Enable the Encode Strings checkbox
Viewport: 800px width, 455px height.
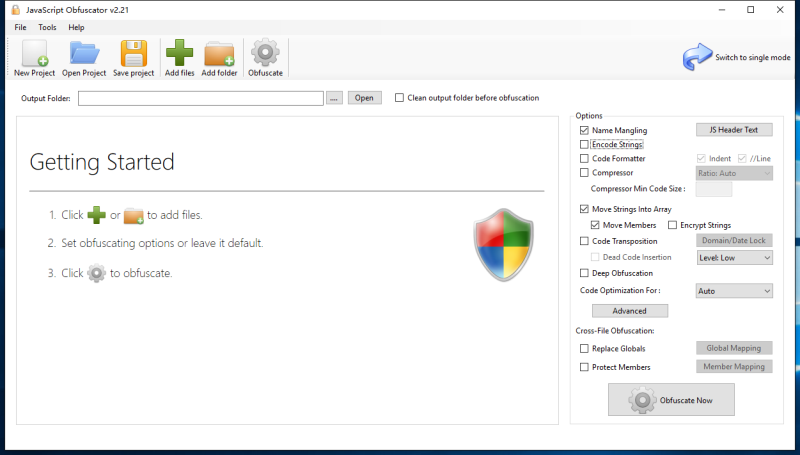click(x=585, y=145)
